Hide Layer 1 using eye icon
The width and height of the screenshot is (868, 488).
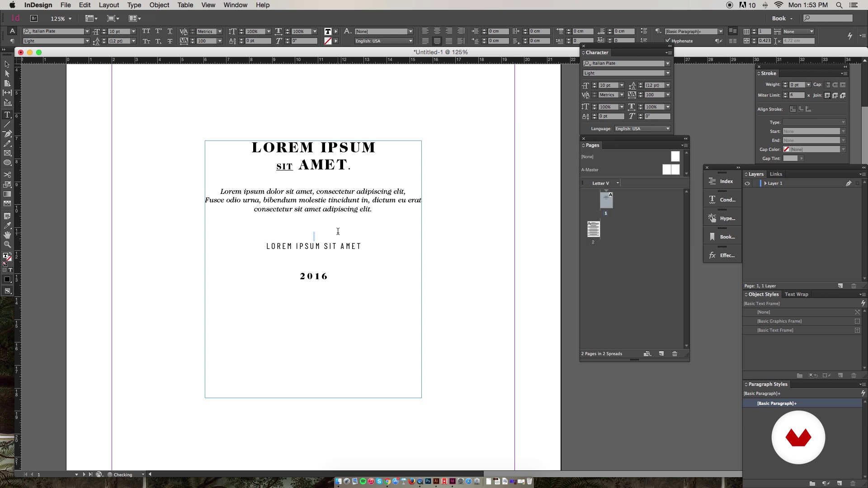(747, 183)
